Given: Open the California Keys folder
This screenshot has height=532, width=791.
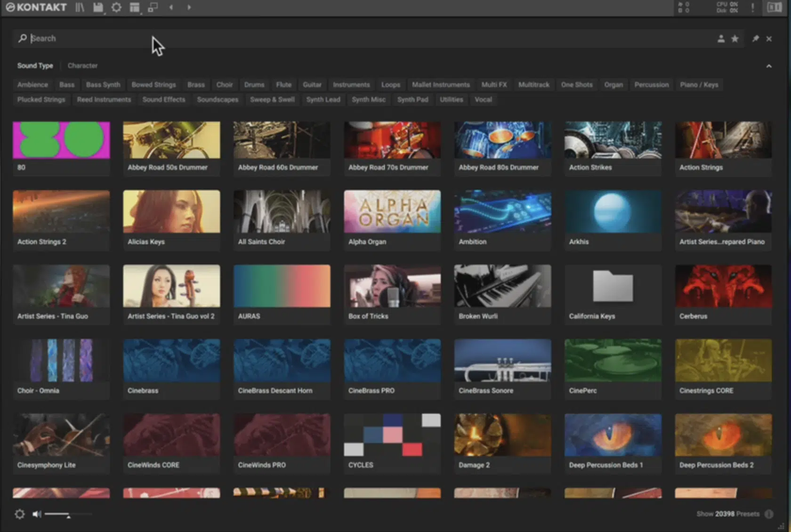Looking at the screenshot, I should click(x=613, y=295).
